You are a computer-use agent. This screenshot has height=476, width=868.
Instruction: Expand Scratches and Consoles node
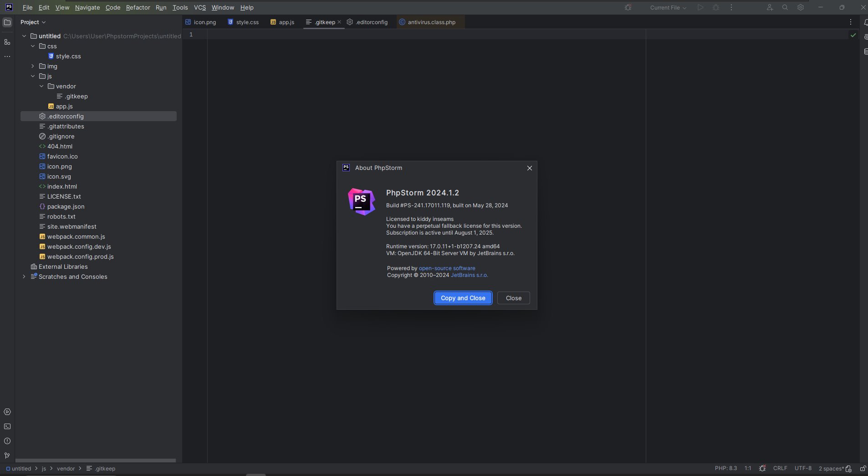(24, 276)
